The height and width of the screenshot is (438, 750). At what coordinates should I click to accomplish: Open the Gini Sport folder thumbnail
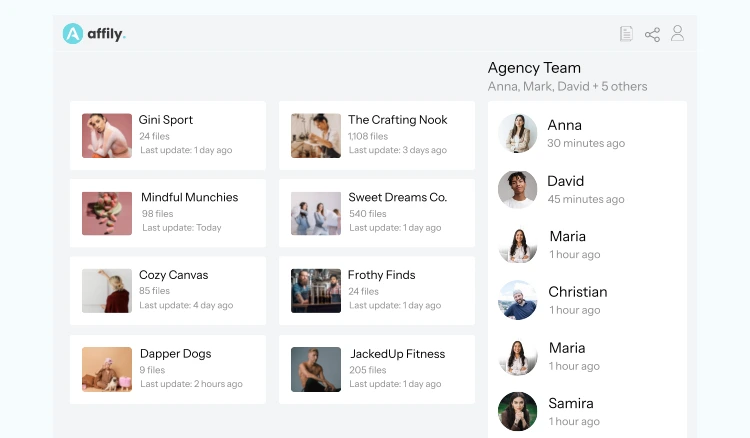[x=107, y=136]
